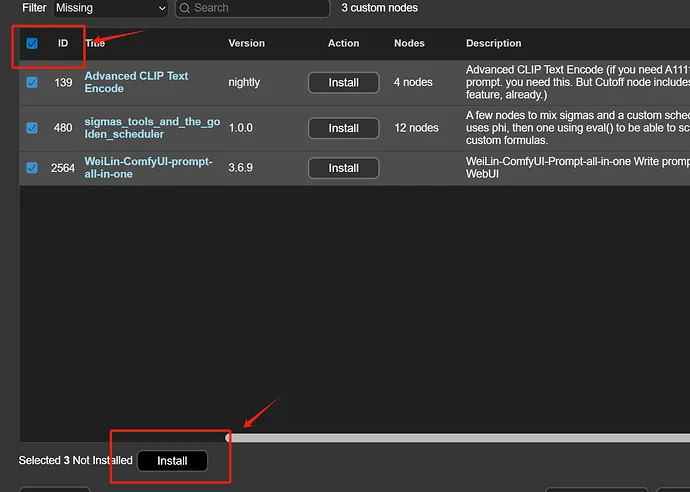
Task: Install the WeiLin-ComfyUI-prompt-all-in-one 3.6.9 node
Action: (343, 168)
